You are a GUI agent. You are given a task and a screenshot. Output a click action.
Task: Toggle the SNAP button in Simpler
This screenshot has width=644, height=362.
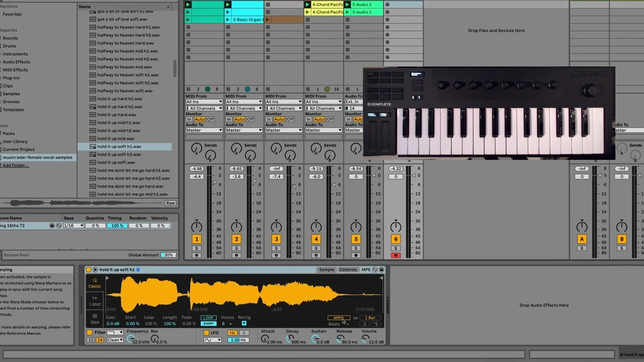tap(208, 324)
